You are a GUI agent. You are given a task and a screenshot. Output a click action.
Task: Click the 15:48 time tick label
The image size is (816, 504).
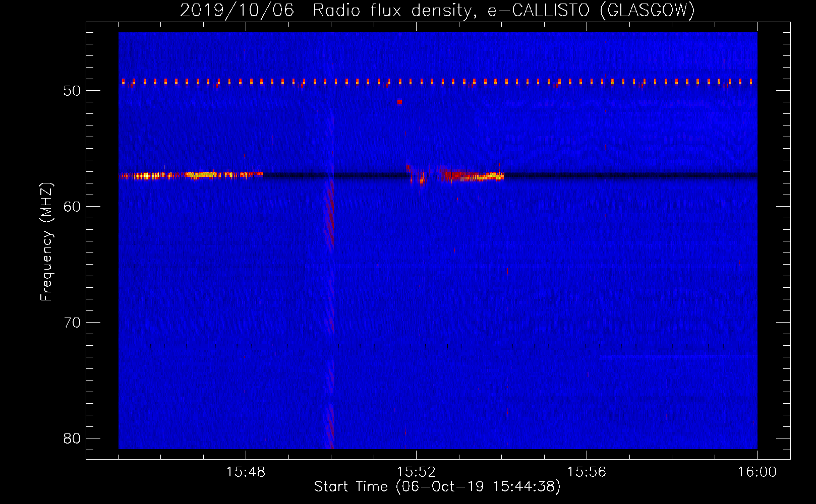[x=246, y=472]
